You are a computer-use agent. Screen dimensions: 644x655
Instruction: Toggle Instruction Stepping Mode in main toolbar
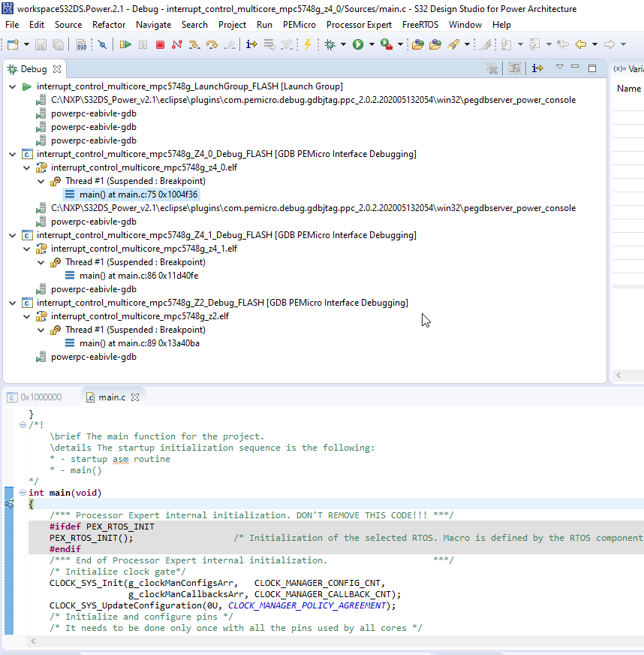(251, 44)
